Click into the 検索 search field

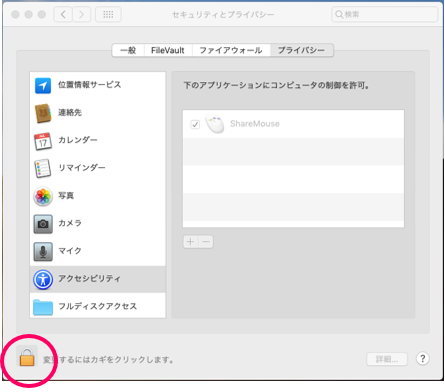click(x=385, y=14)
